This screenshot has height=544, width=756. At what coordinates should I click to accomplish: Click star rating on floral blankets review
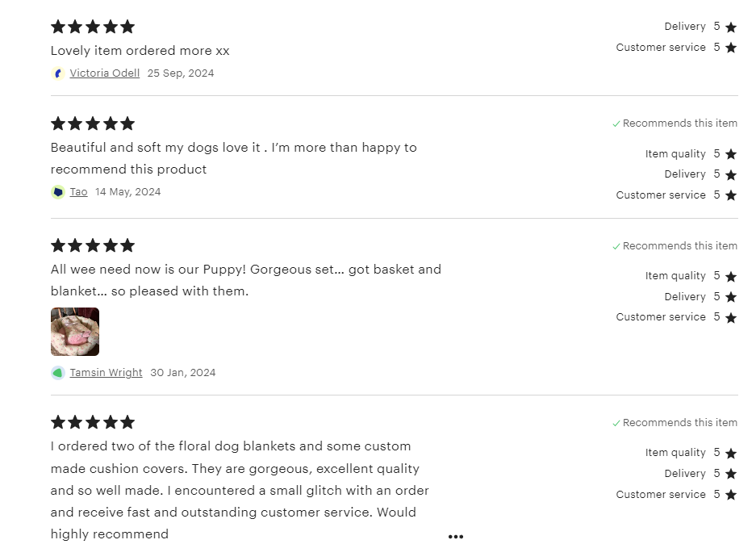tap(93, 422)
